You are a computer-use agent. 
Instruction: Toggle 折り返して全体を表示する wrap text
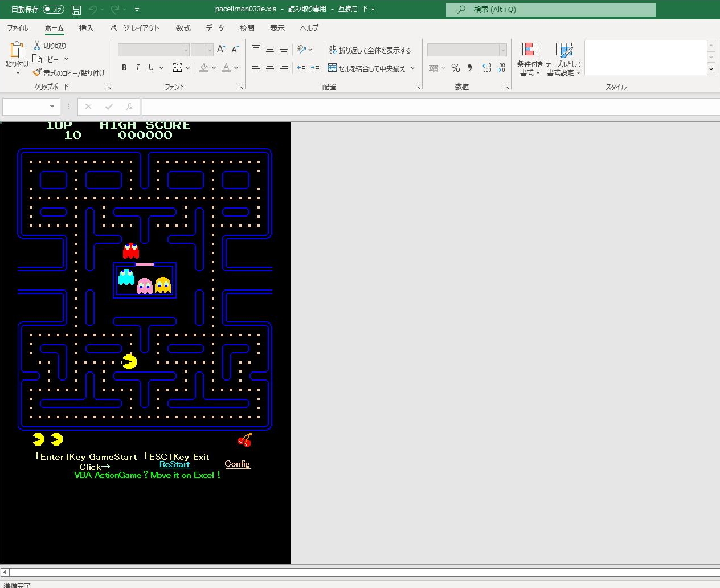pyautogui.click(x=370, y=50)
